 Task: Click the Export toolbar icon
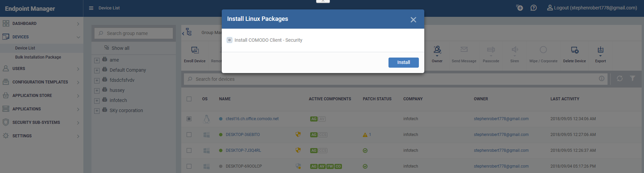[x=600, y=50]
